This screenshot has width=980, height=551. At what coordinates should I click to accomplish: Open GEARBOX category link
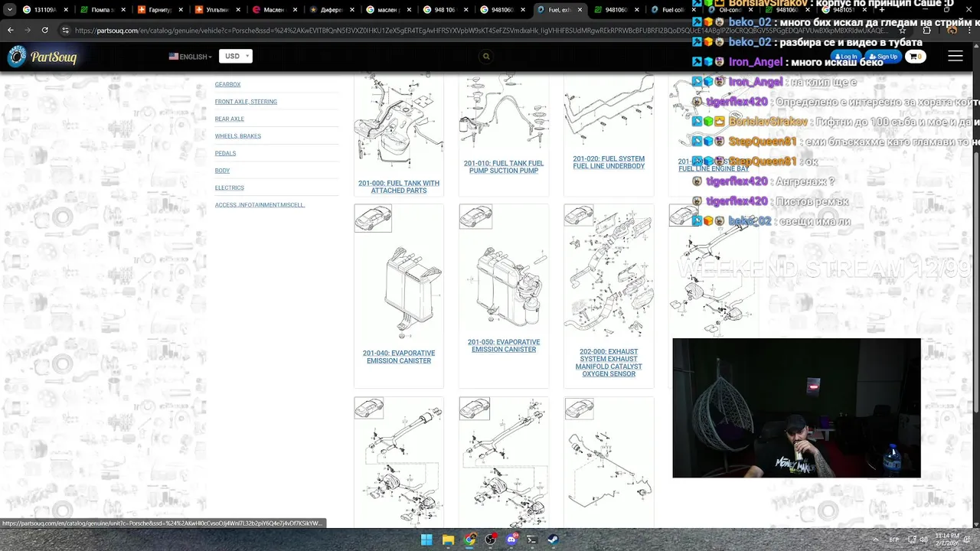pos(227,84)
